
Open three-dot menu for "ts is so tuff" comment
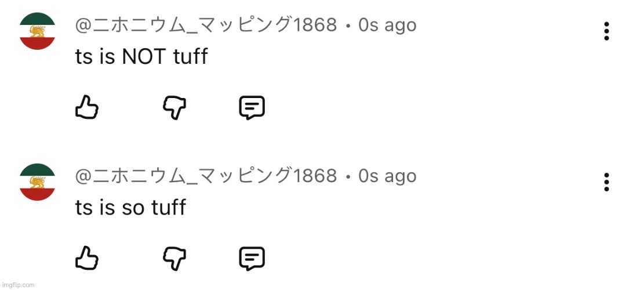tap(606, 182)
